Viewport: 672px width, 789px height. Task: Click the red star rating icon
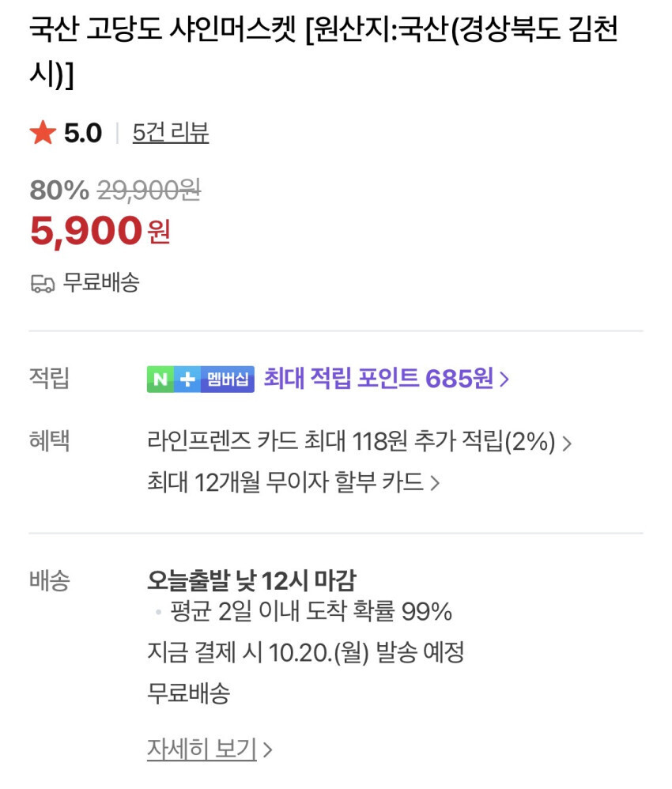coord(43,134)
